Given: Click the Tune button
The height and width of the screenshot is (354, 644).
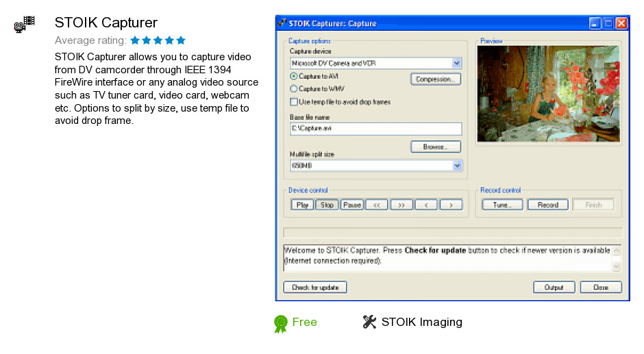Looking at the screenshot, I should coord(502,205).
